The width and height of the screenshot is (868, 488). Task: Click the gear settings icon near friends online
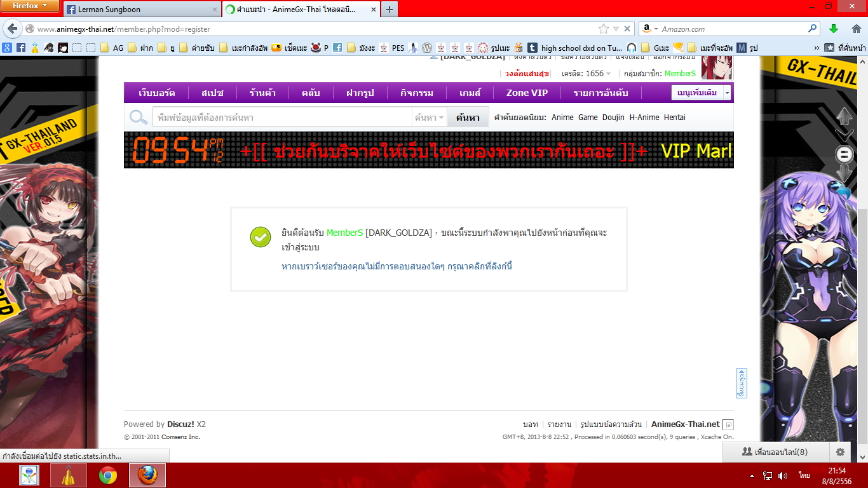coord(840,452)
